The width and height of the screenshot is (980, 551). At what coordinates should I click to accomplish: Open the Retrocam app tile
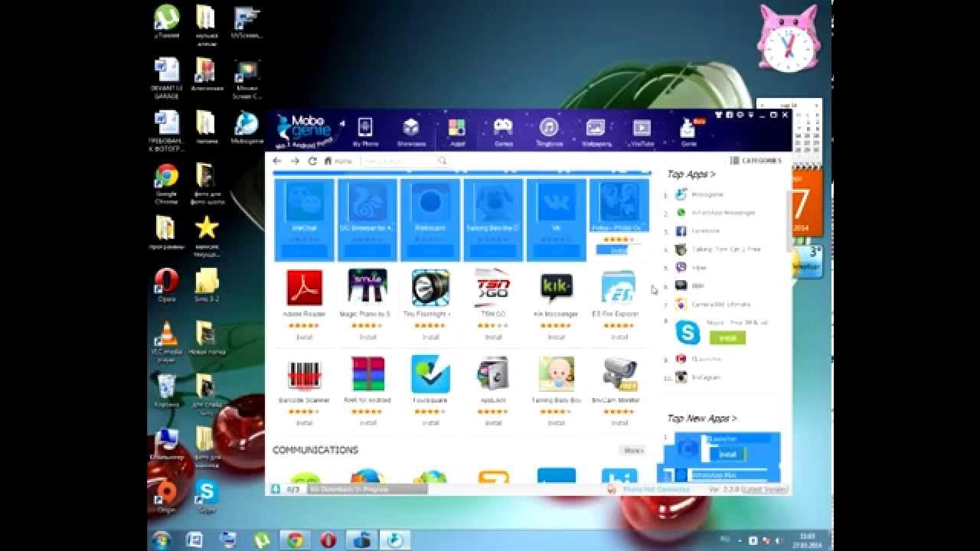[x=430, y=220]
